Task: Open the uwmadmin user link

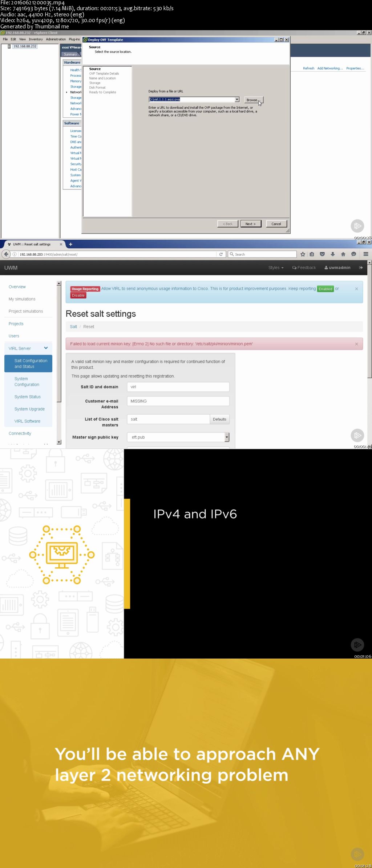Action: [x=337, y=268]
